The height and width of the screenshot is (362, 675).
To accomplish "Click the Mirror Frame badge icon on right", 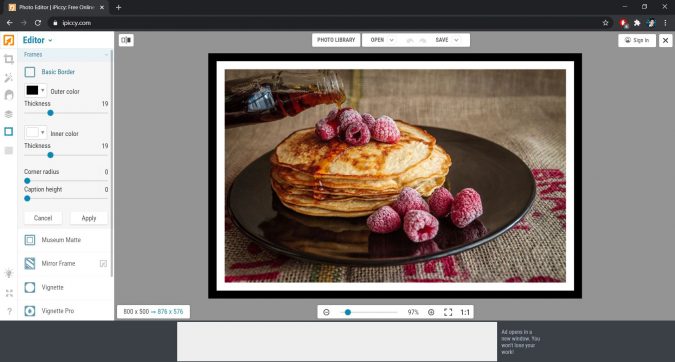I will coord(103,263).
